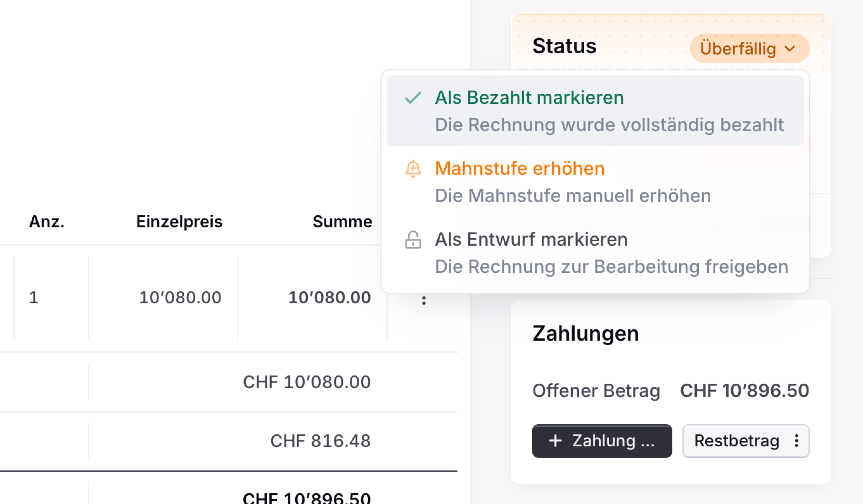
Task: Open the Überfällig status dropdown
Action: click(749, 48)
